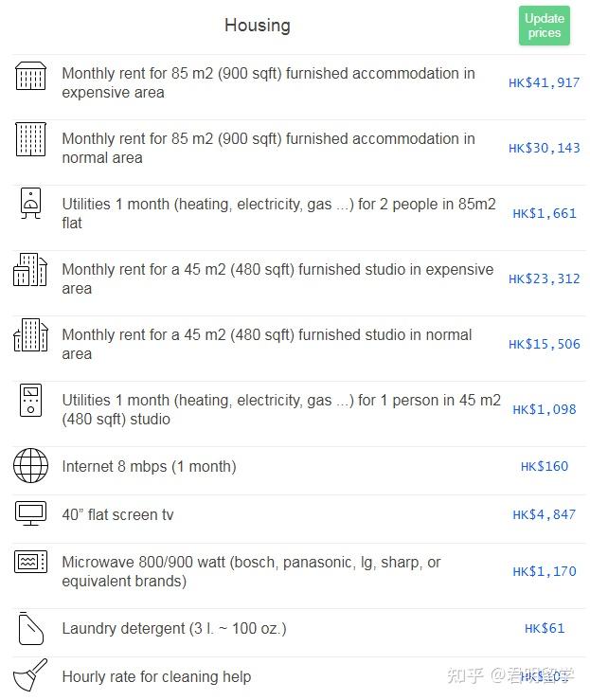Viewport: 590px width, 700px height.
Task: Click the Internet globe icon
Action: (x=30, y=466)
